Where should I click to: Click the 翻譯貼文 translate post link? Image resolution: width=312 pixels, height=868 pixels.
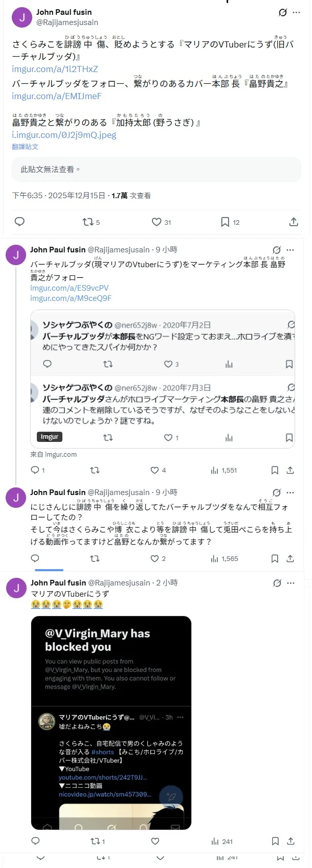(x=25, y=147)
